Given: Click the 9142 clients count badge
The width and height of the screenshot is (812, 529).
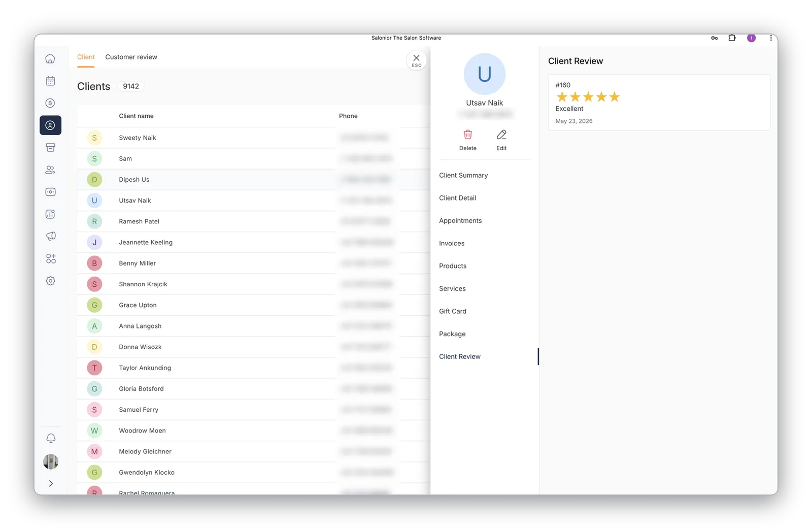Looking at the screenshot, I should click(131, 86).
